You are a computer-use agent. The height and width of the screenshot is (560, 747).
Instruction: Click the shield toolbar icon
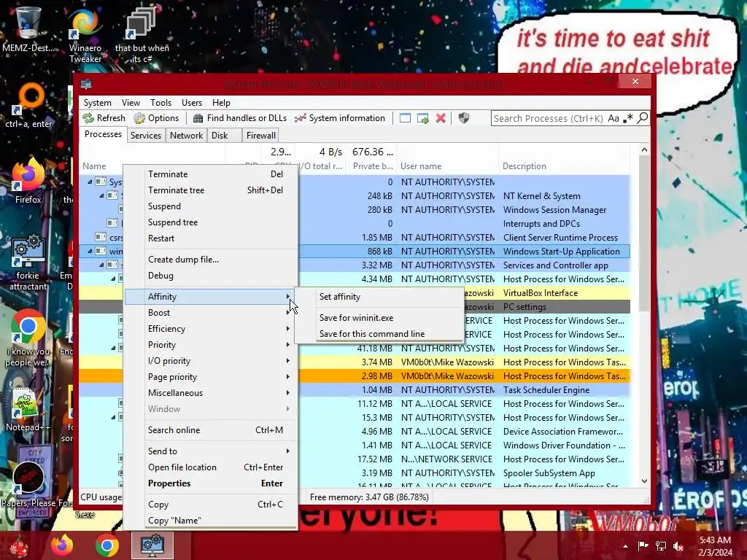click(x=464, y=118)
